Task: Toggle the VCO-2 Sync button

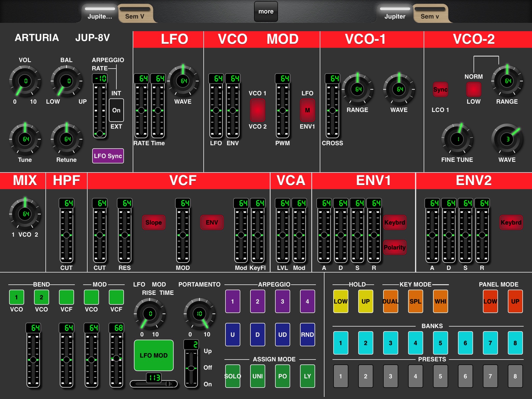Action: [440, 89]
